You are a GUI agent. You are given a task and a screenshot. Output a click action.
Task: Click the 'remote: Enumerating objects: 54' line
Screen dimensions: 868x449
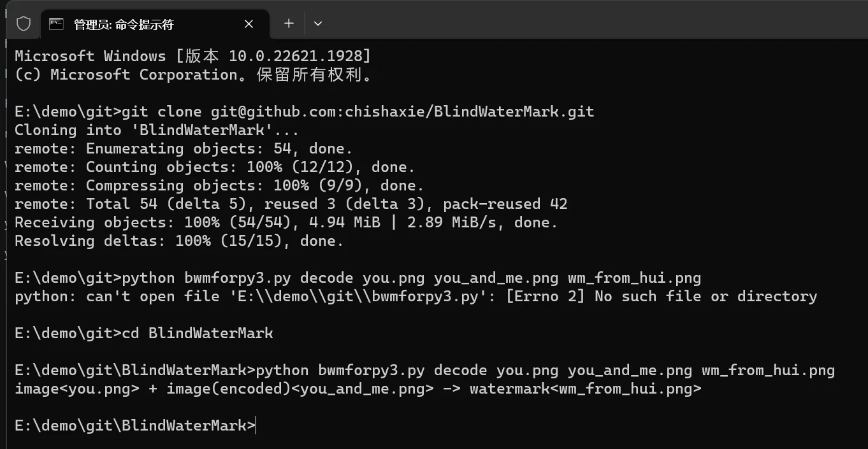(184, 148)
